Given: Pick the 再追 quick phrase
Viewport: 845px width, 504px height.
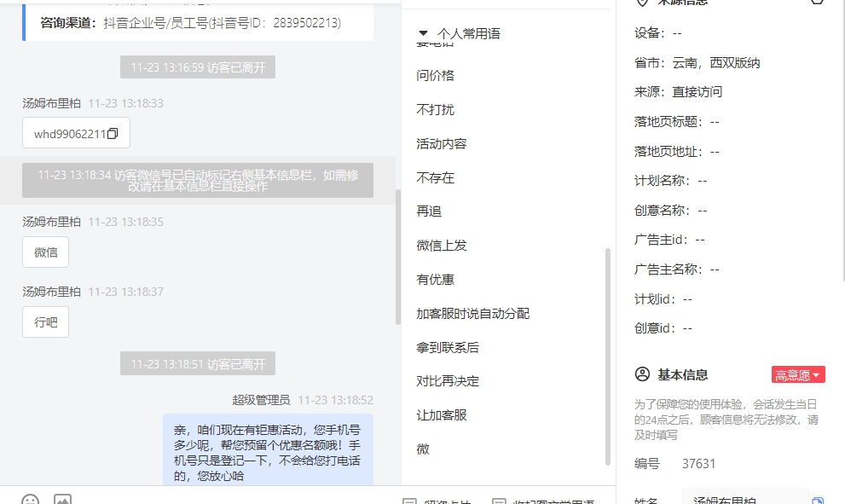Looking at the screenshot, I should click(x=429, y=211).
